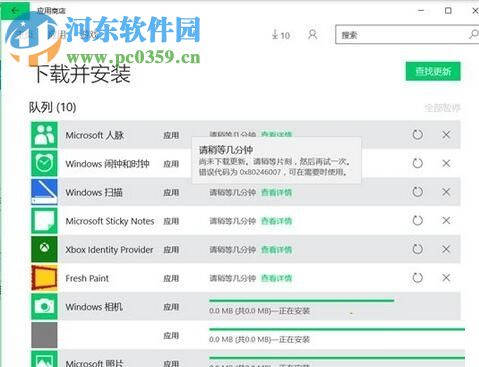This screenshot has height=367, width=479.
Task: Retry download for Fresh Paint
Action: pos(418,278)
